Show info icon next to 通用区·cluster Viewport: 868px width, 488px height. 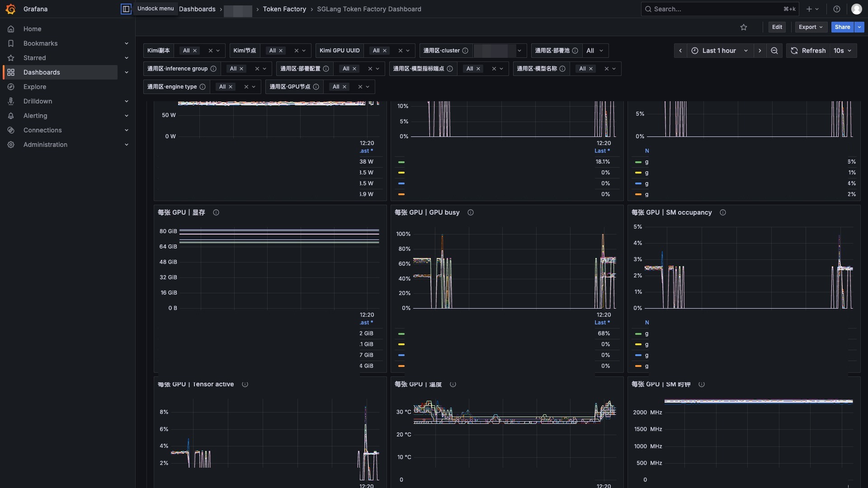click(x=465, y=51)
